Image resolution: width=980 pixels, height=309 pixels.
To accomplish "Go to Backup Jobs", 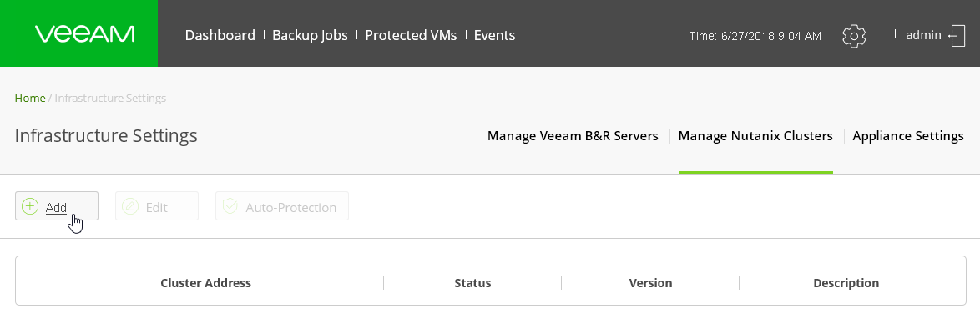I will pyautogui.click(x=310, y=35).
